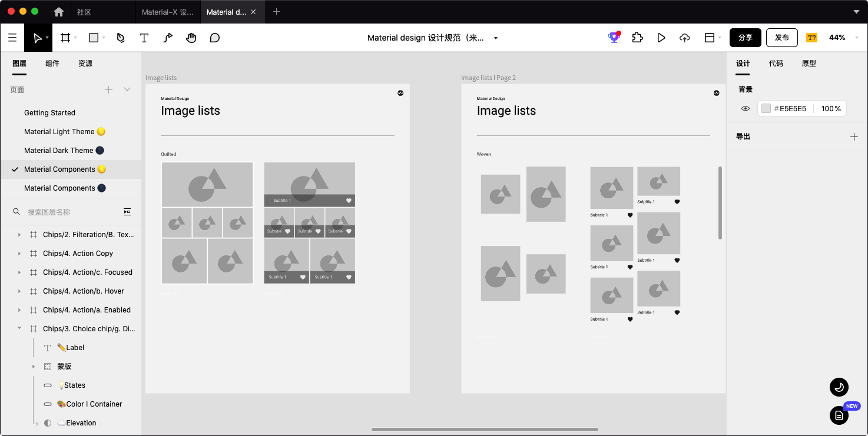868x436 pixels.
Task: Expand the 蒙版 mask group
Action: [34, 367]
